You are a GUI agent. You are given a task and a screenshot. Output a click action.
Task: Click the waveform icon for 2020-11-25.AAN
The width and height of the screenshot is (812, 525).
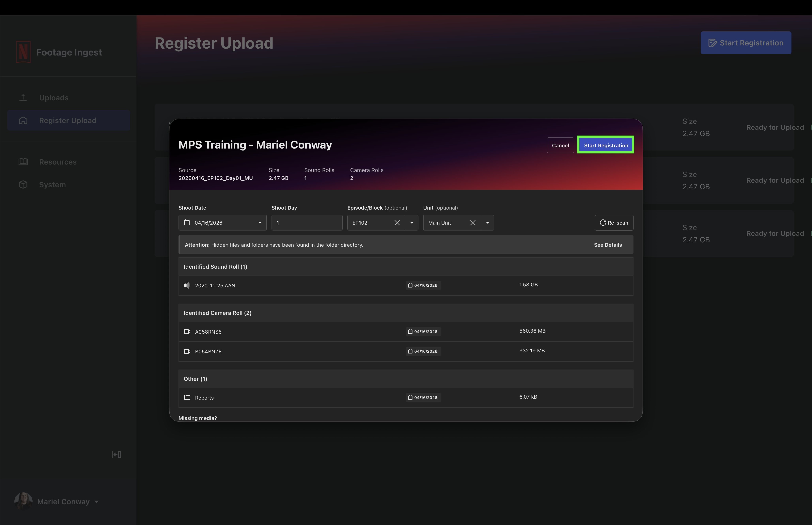pyautogui.click(x=187, y=285)
